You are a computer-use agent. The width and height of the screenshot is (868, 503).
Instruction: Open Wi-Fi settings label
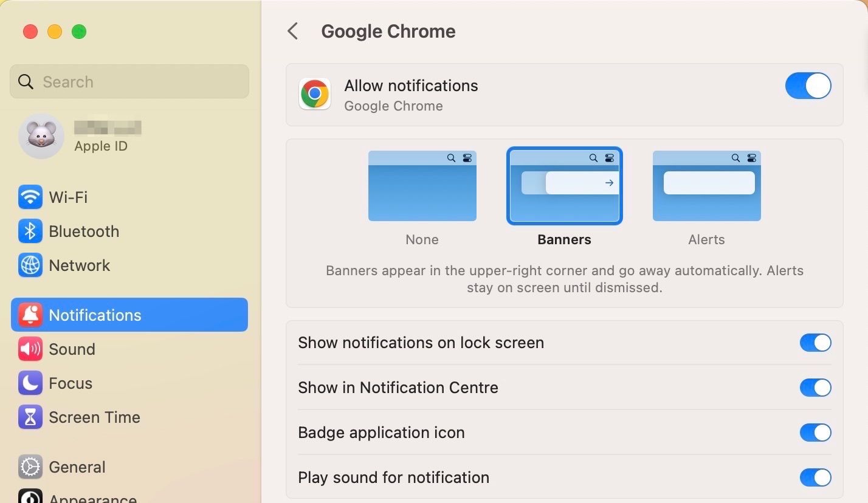(68, 197)
